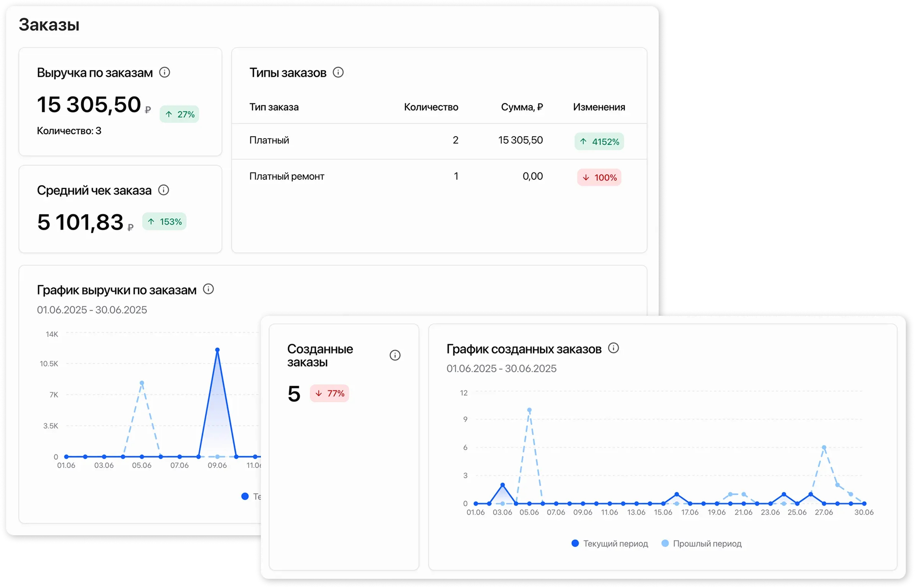
Task: Select the Платный ремонт row
Action: pyautogui.click(x=287, y=176)
